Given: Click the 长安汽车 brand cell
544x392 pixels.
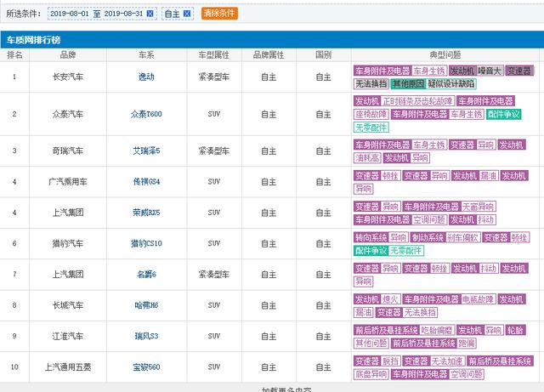Looking at the screenshot, I should 68,77.
